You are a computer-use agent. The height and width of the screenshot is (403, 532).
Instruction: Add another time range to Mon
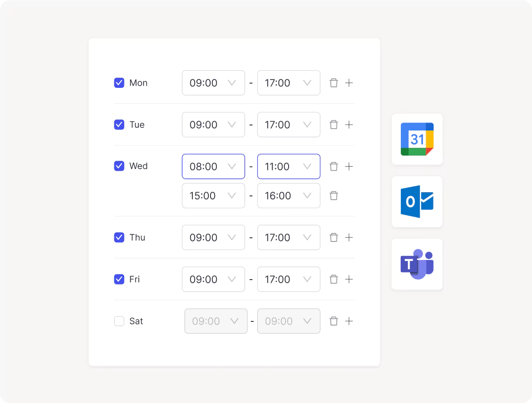pos(349,83)
